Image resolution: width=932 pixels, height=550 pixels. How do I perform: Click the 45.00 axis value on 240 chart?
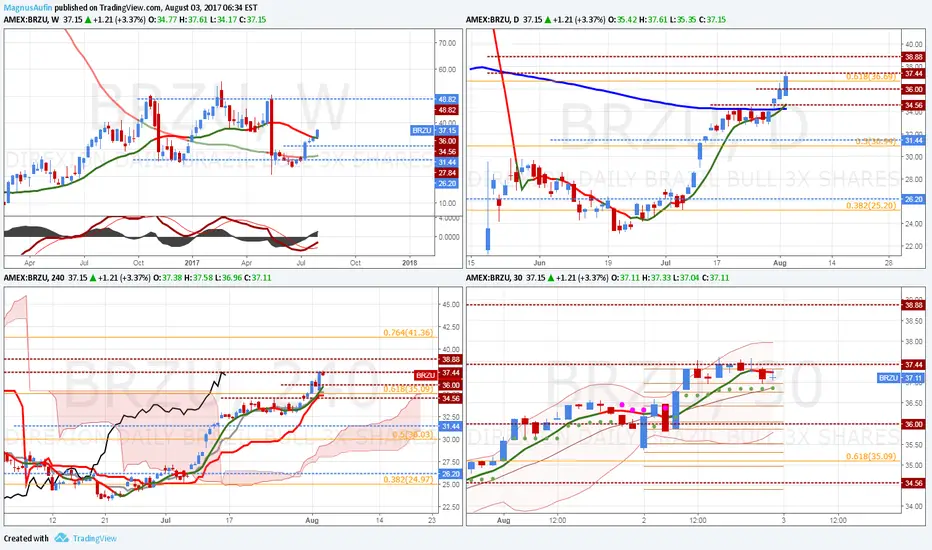[451, 304]
